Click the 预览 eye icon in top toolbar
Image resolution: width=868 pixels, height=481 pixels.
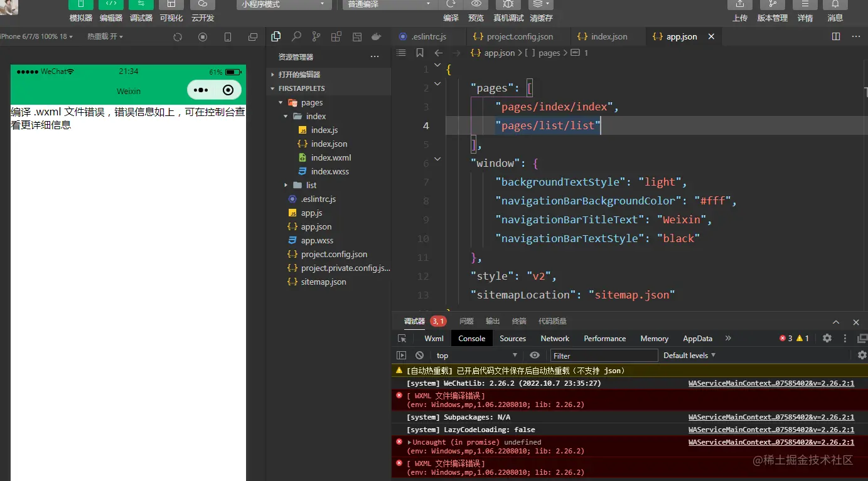(x=476, y=4)
